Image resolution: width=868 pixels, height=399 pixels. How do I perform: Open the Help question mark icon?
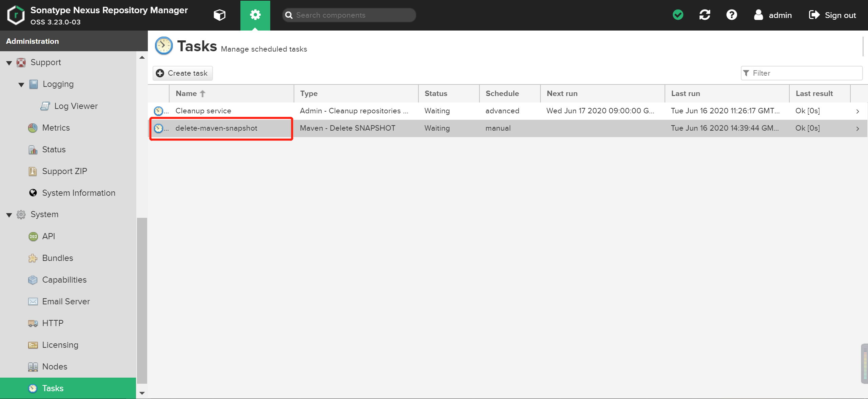[731, 15]
